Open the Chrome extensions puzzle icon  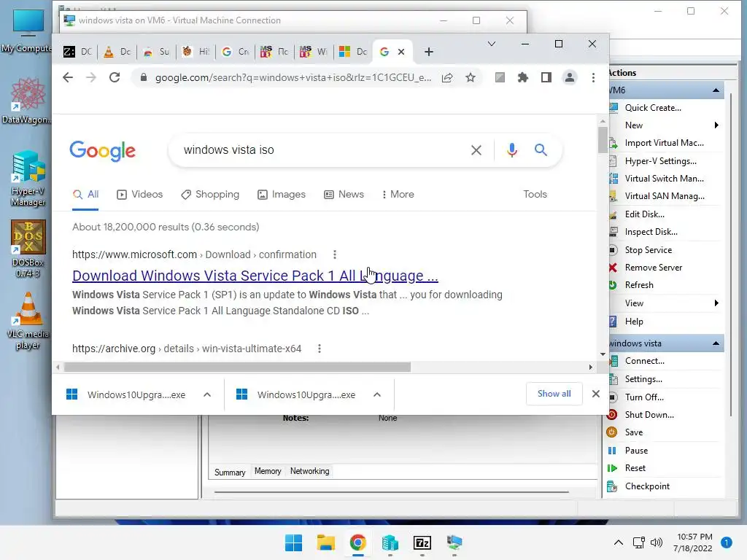pyautogui.click(x=523, y=77)
